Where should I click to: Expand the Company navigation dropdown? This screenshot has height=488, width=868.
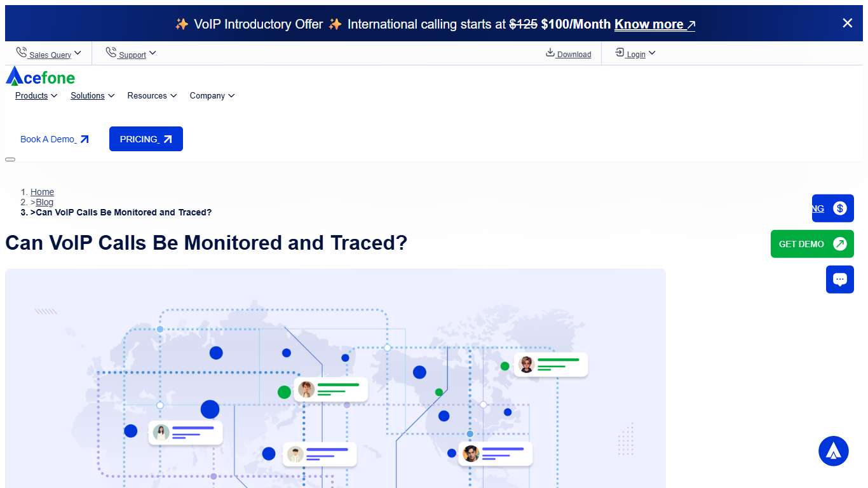[231, 95]
